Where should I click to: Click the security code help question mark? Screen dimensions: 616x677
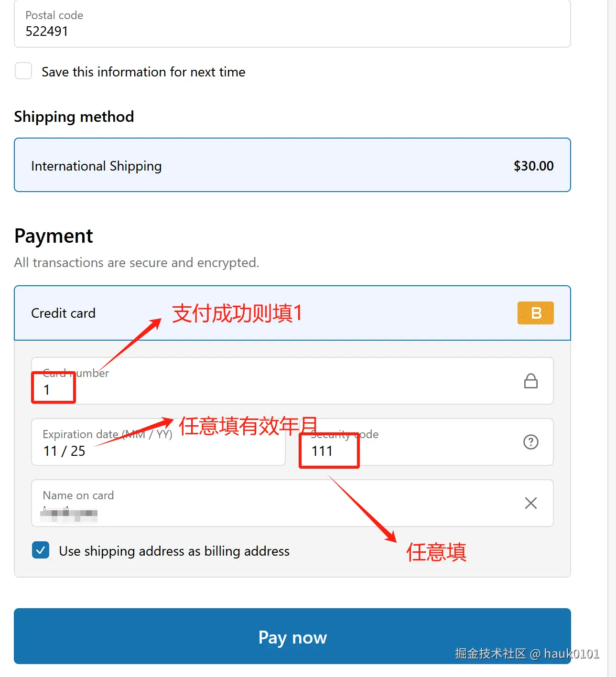point(530,442)
